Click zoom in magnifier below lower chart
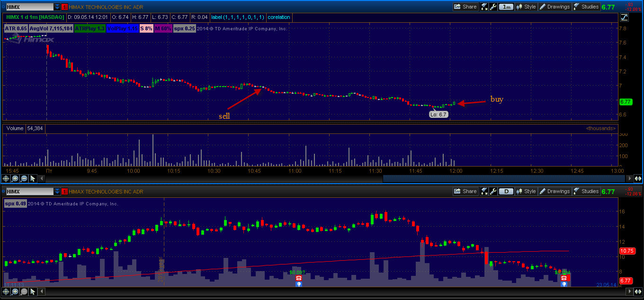Viewport: 644px width, 300px height. 15,291
